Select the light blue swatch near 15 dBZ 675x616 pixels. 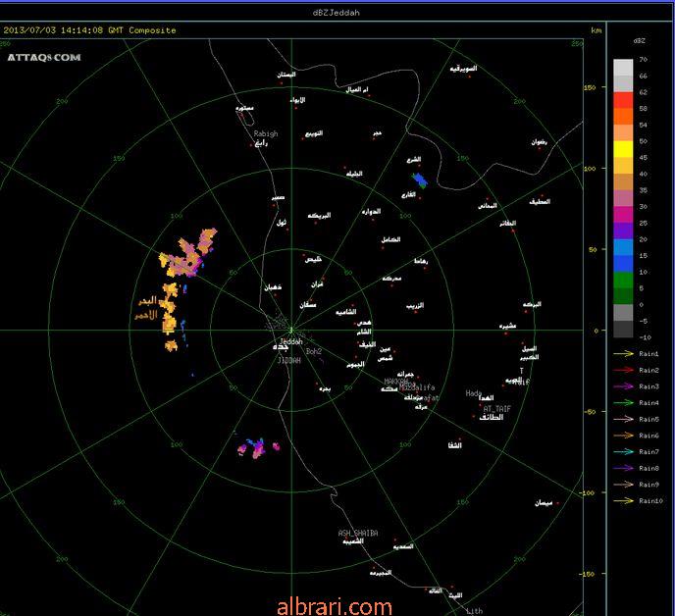point(623,247)
